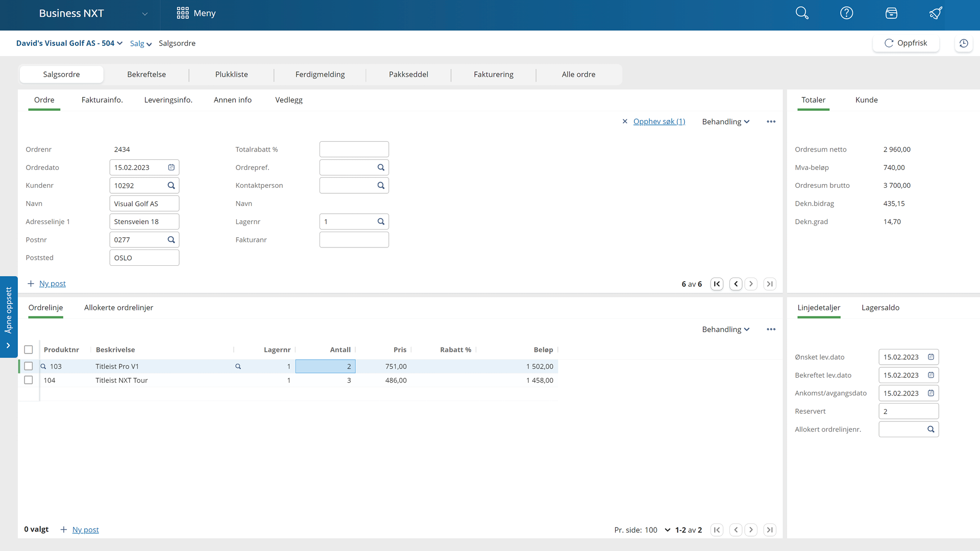Click the Totalrabatt % input field
980x551 pixels.
(354, 149)
